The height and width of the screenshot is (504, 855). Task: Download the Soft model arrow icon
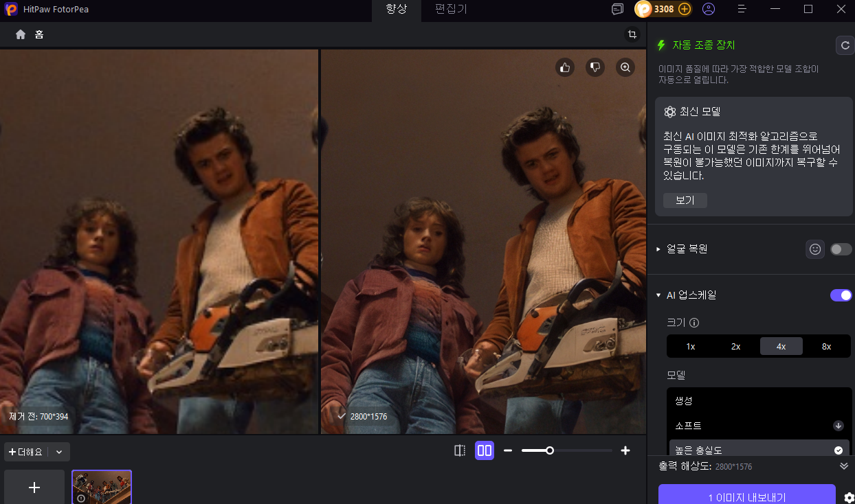point(838,426)
